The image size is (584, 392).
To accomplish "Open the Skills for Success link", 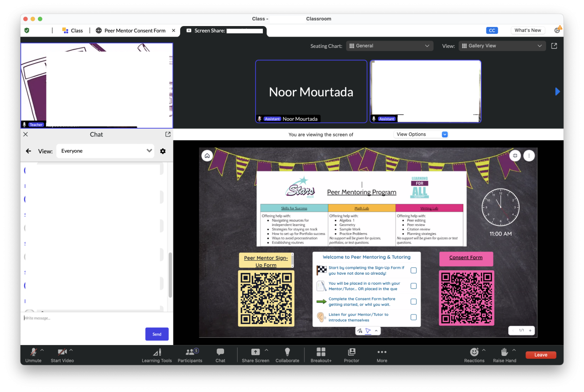I will tap(294, 209).
